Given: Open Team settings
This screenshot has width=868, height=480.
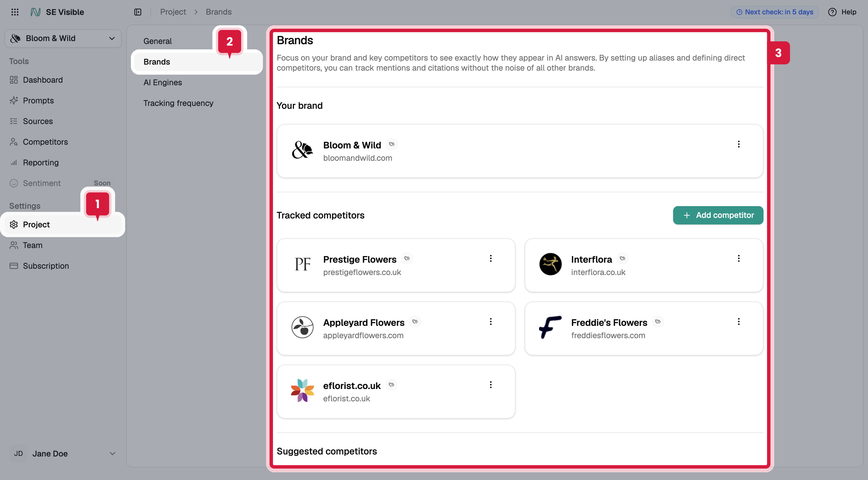Looking at the screenshot, I should tap(63, 245).
